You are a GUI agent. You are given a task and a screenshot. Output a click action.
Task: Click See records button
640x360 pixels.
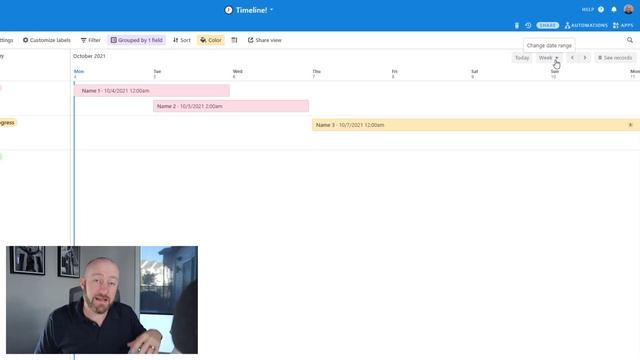tap(615, 58)
